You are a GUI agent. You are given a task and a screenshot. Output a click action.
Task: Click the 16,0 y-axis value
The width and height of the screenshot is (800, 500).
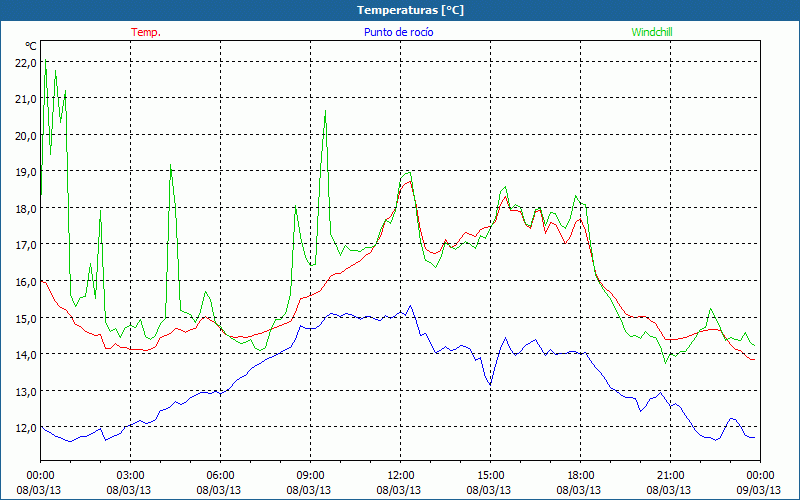tap(27, 282)
